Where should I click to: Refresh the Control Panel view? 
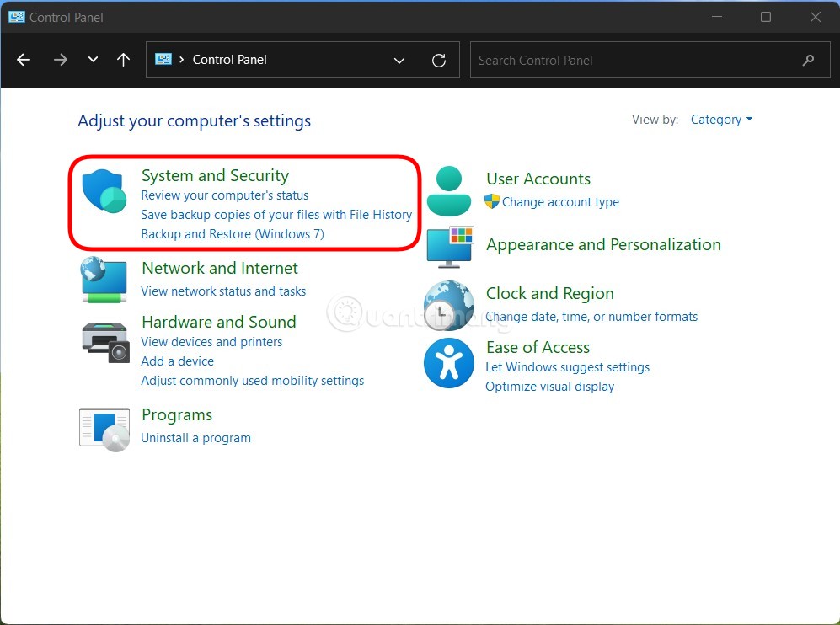438,60
